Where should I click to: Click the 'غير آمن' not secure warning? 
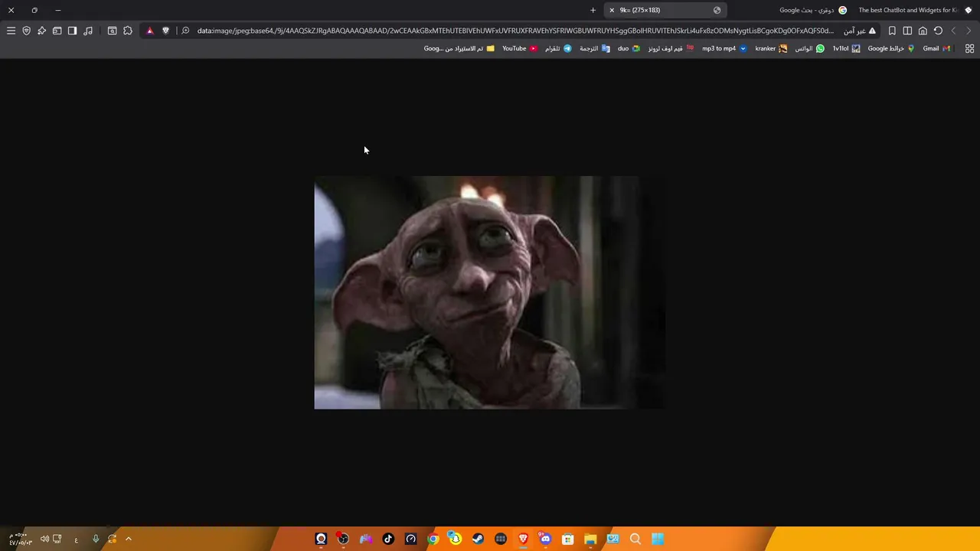tap(860, 31)
